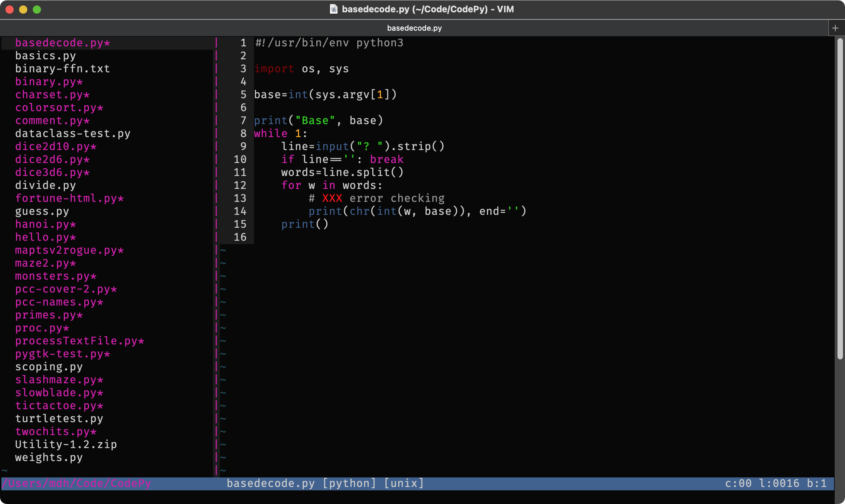
Task: Click the b:1 buffer indicator
Action: point(817,483)
